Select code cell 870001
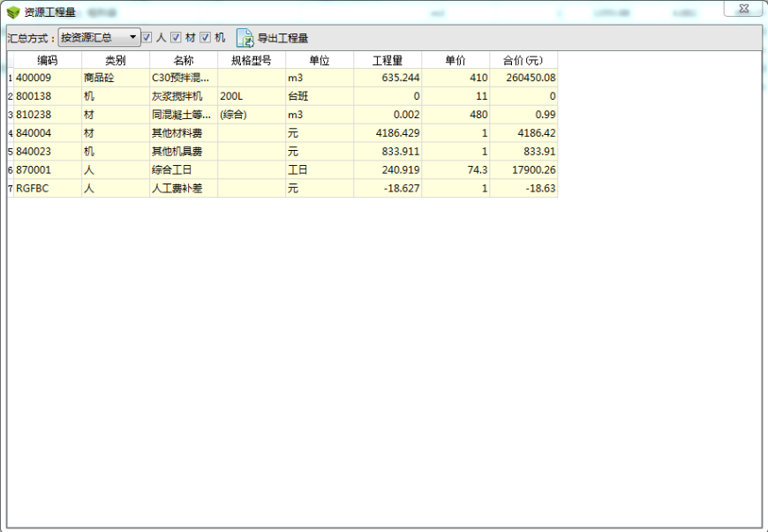The width and height of the screenshot is (768, 532). click(48, 169)
